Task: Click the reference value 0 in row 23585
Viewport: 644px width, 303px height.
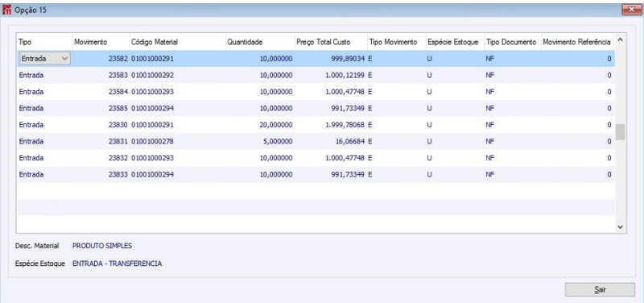Action: click(609, 108)
